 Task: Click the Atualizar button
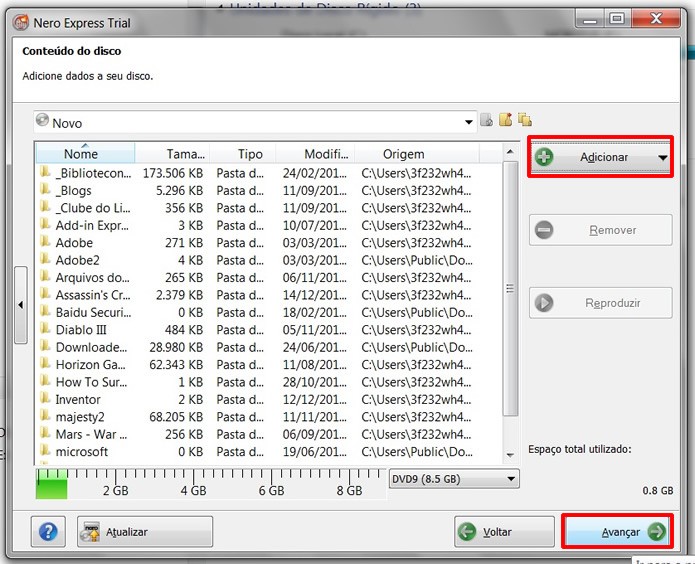(145, 531)
